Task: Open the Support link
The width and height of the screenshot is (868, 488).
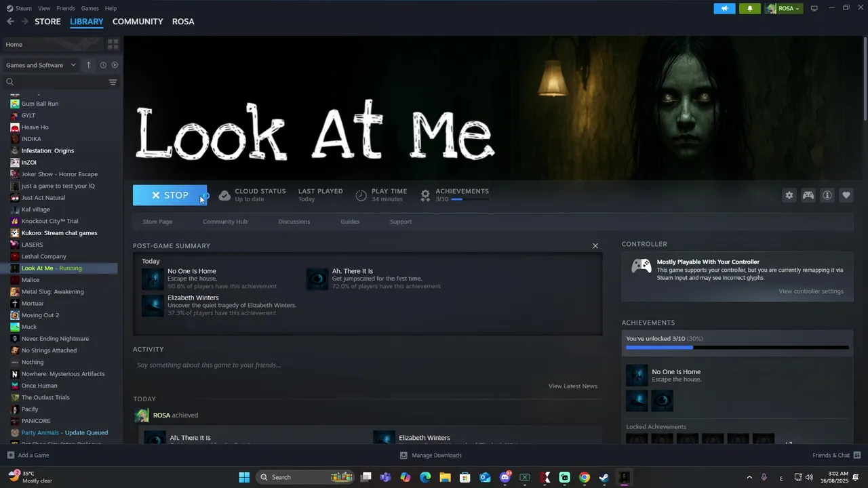Action: tap(401, 222)
